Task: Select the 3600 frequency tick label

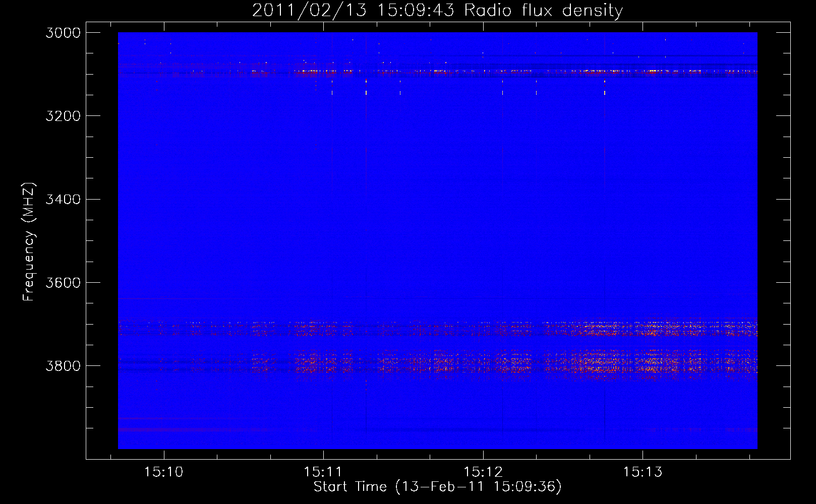Action: point(63,282)
